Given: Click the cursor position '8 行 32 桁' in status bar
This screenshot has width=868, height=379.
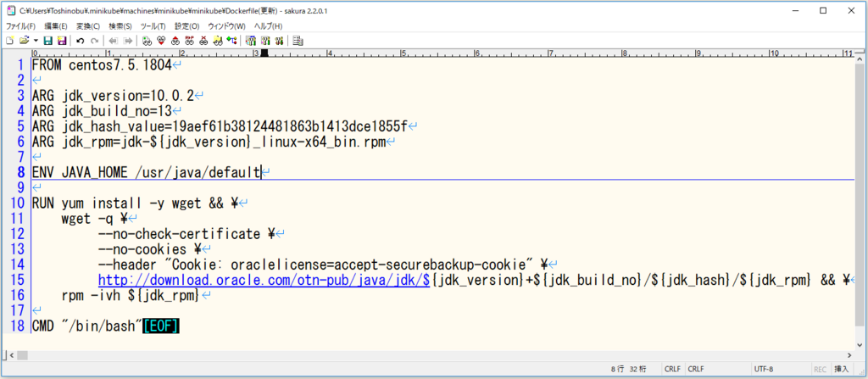Looking at the screenshot, I should click(x=628, y=369).
